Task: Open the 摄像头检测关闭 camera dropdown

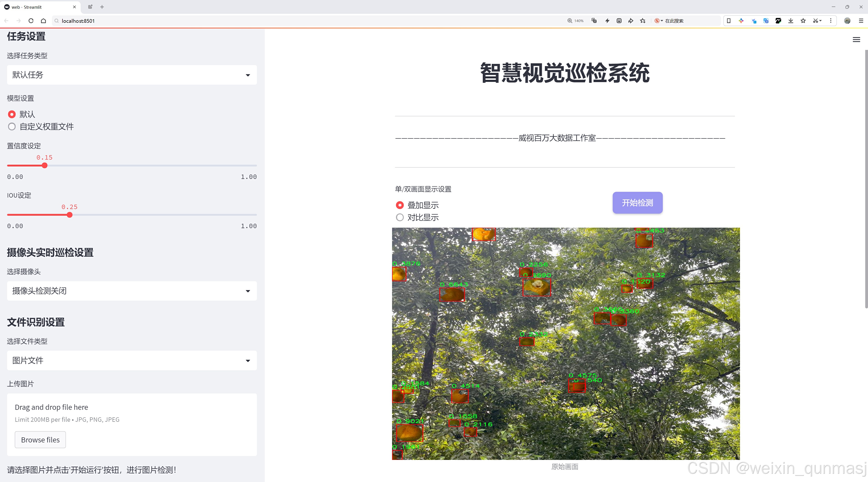Action: click(132, 291)
